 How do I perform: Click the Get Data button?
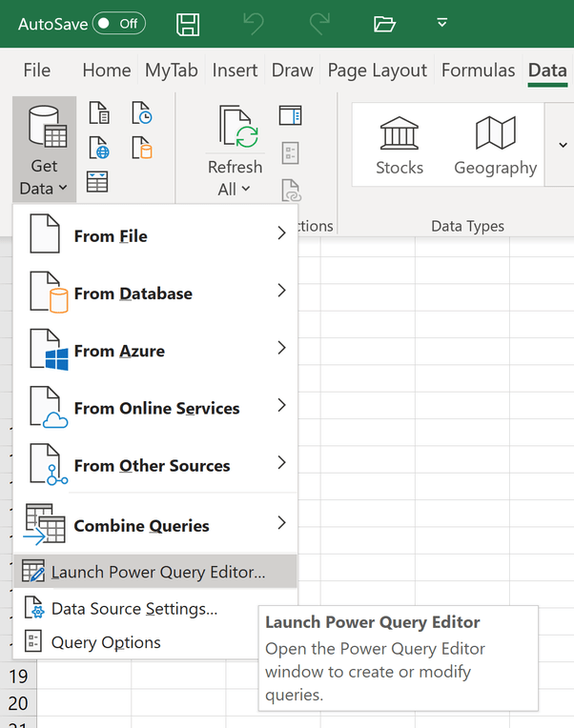point(45,149)
